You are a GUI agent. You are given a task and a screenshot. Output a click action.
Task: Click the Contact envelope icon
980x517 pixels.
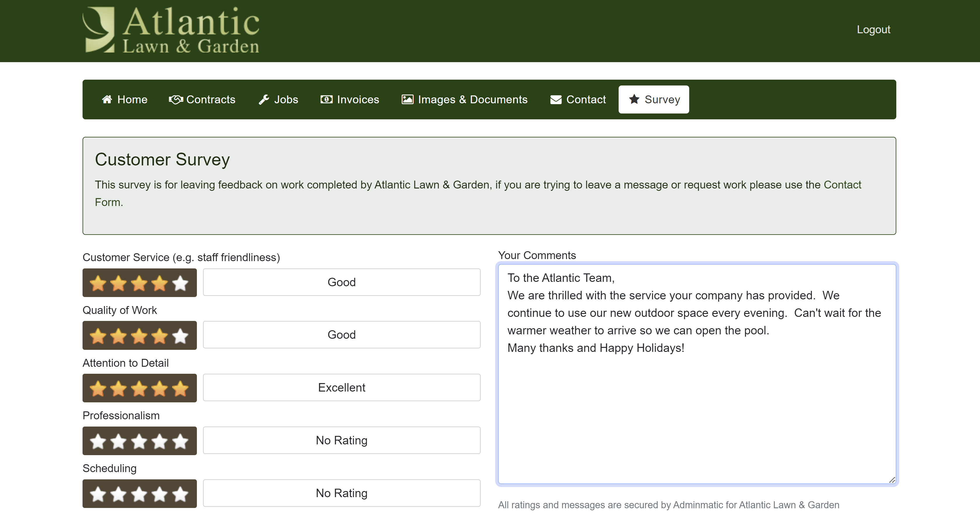tap(556, 99)
